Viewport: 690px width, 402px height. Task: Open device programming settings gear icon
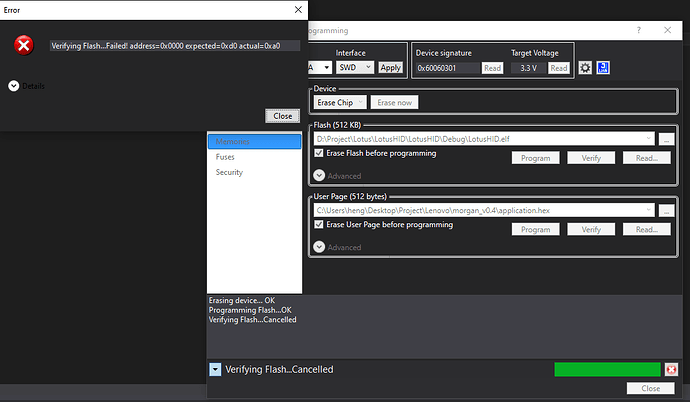click(585, 68)
